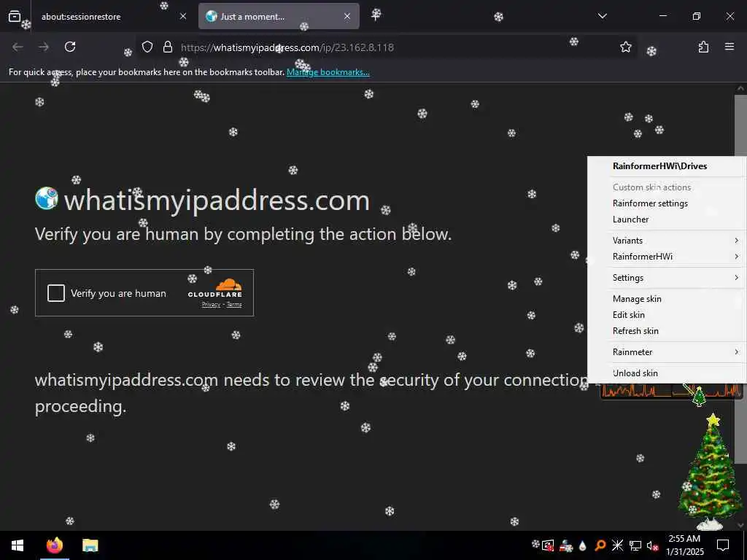This screenshot has width=747, height=560.
Task: Close the Just a moment... tab
Action: click(x=347, y=16)
